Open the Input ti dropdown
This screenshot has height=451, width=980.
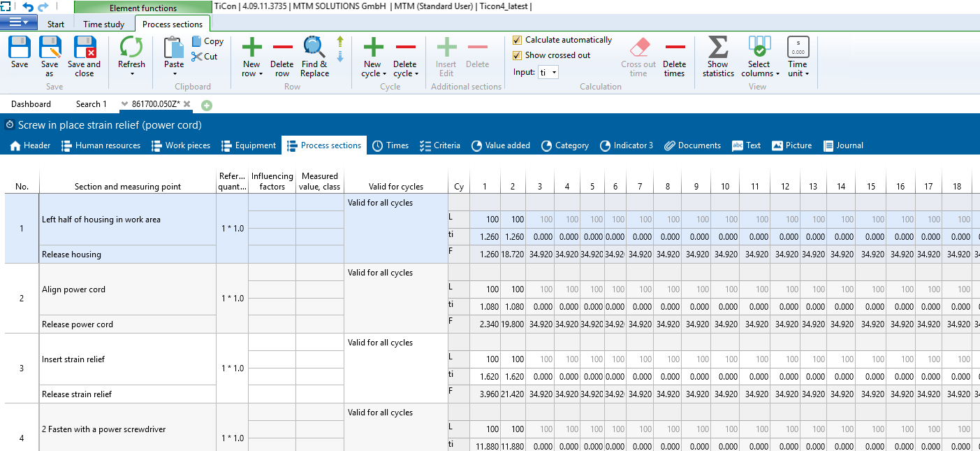(548, 72)
